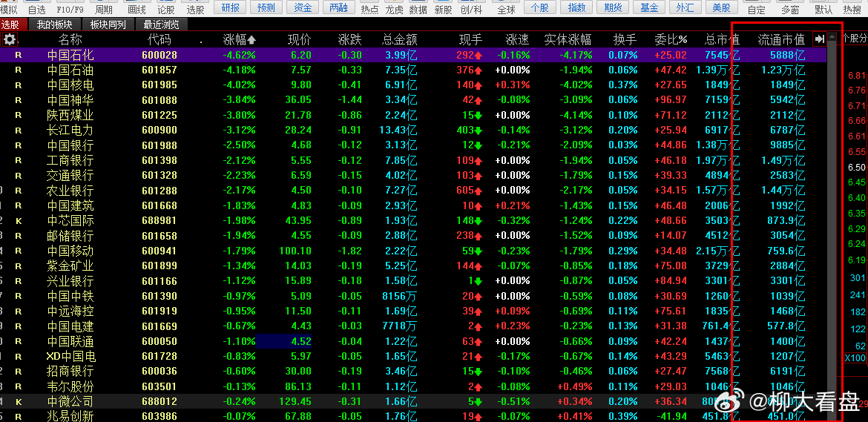Click the X100 label on right panel
Viewport: 868px width, 422px height.
pos(855,357)
